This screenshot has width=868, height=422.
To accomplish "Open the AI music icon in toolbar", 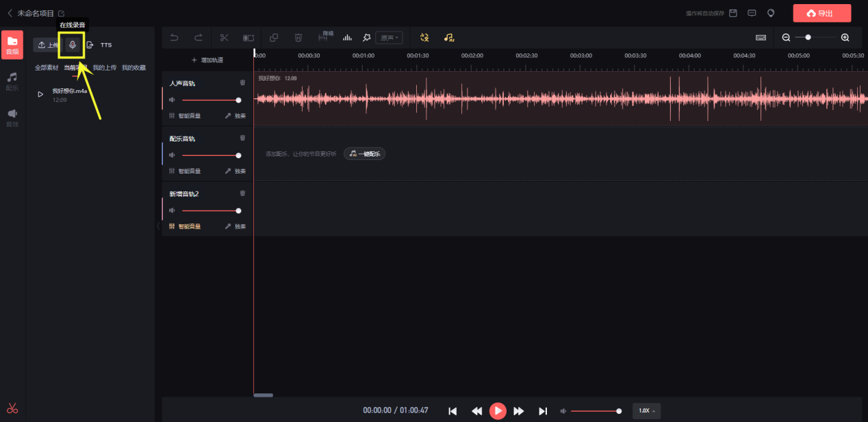I will coord(448,38).
